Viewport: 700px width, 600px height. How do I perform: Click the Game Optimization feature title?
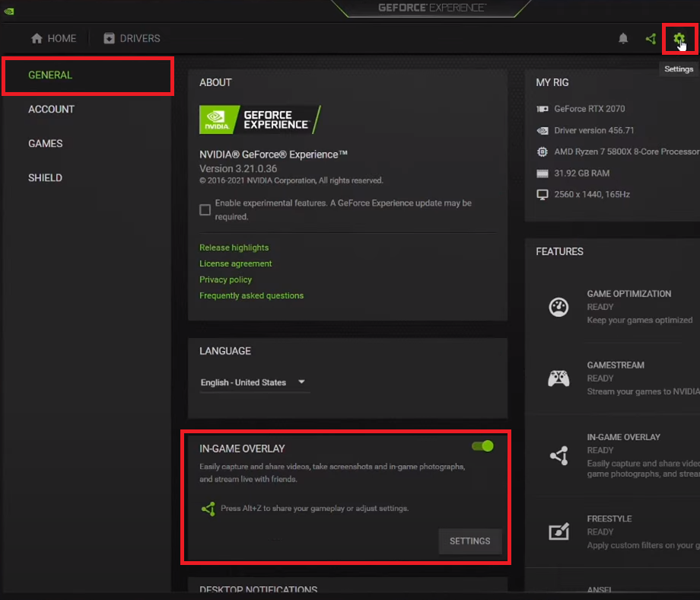(628, 294)
